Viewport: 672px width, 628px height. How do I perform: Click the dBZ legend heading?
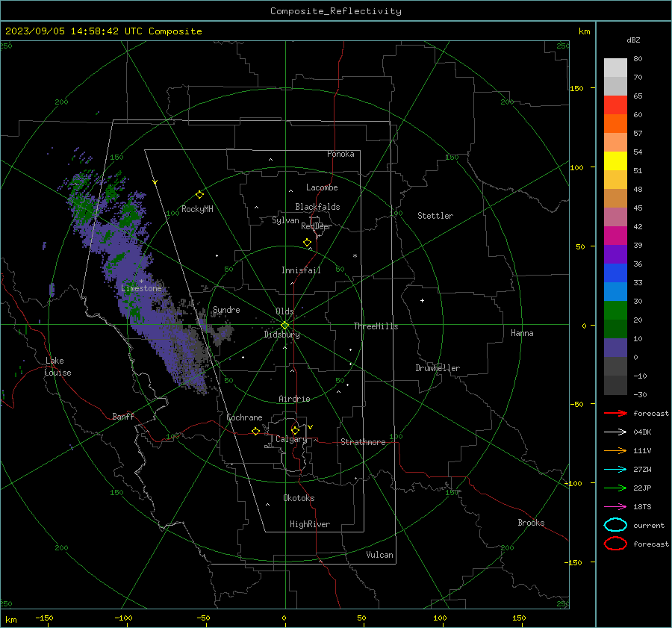(x=633, y=40)
